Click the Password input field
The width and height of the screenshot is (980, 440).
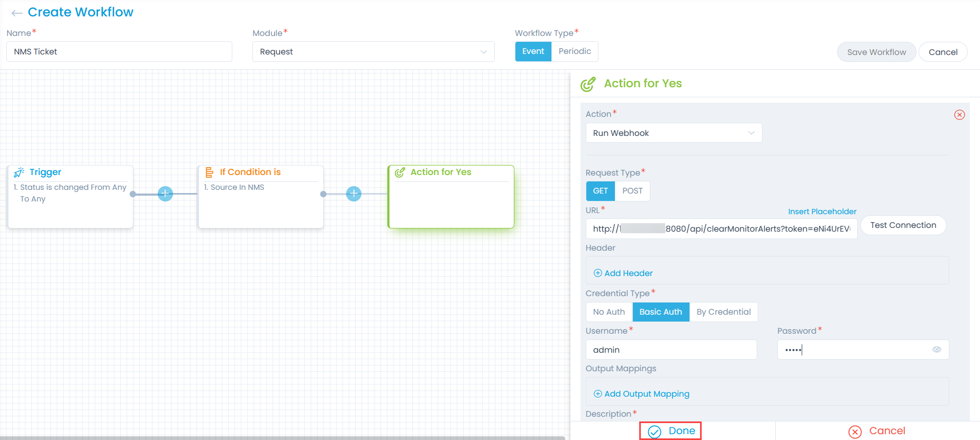coord(863,350)
